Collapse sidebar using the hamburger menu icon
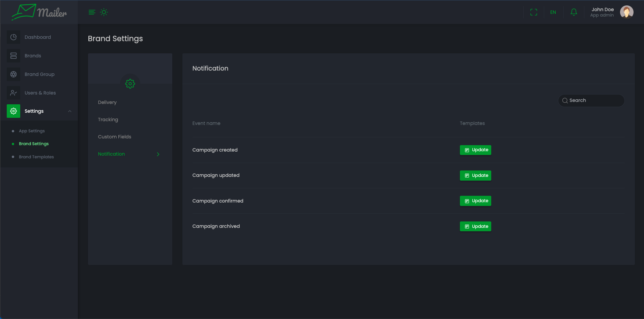The width and height of the screenshot is (644, 319). coord(92,12)
